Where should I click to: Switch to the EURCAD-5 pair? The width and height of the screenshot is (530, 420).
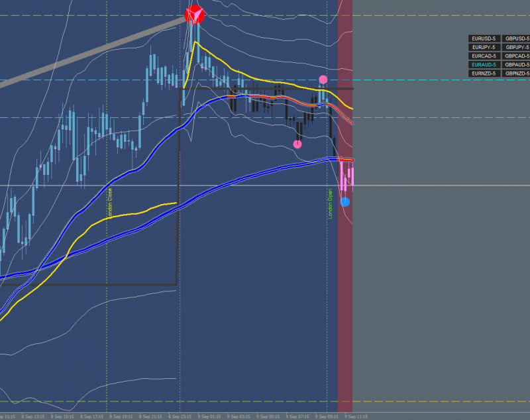point(484,56)
